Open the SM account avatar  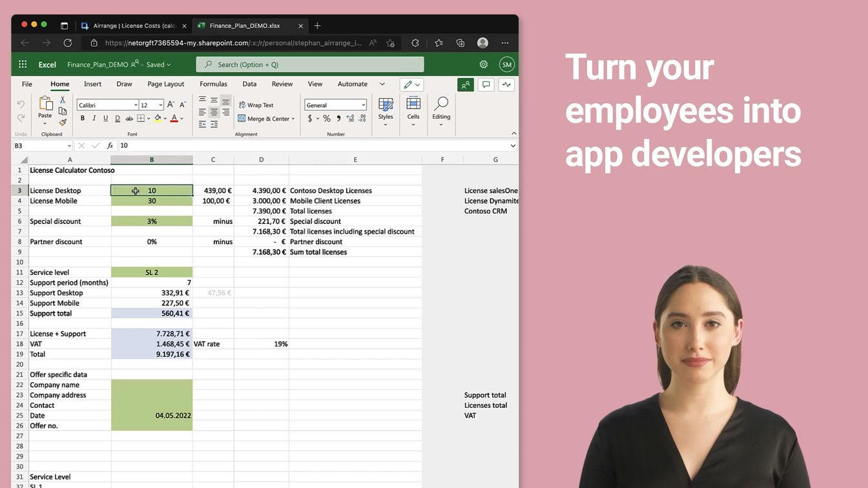(x=506, y=65)
